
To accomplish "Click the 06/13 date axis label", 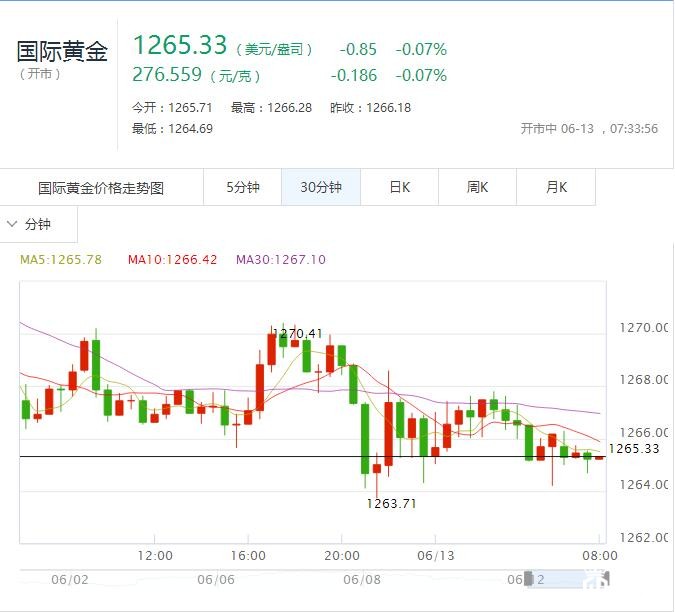I will point(436,556).
